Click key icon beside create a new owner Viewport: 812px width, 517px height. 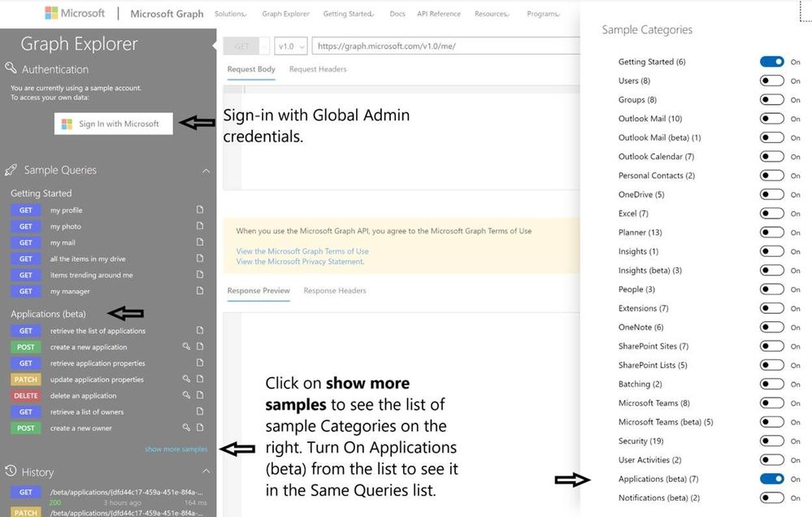pos(186,428)
